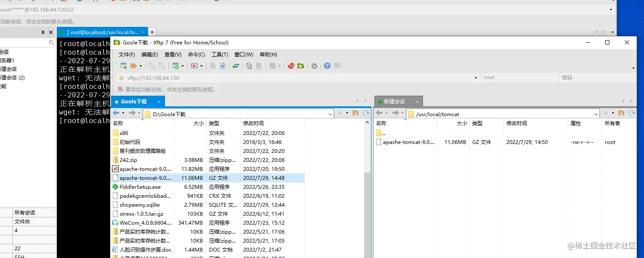Click the pin icon on Xshell session panel
This screenshot has height=258, width=644.
43,32
